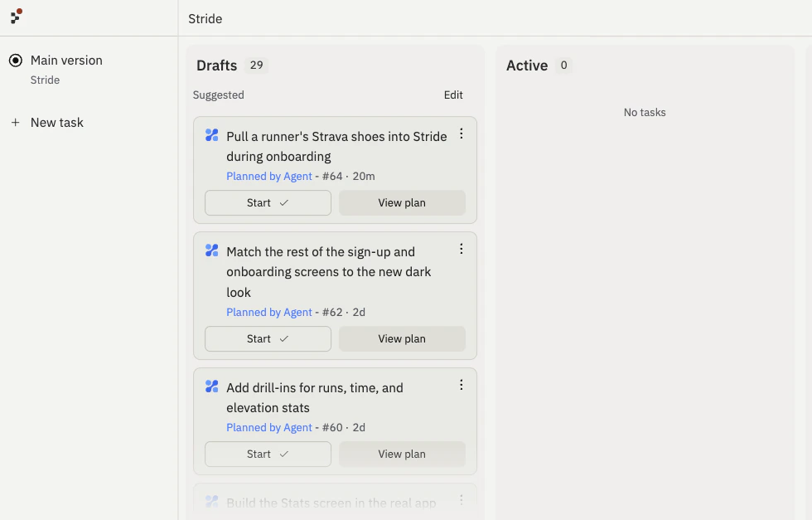The width and height of the screenshot is (812, 520).
Task: Click Planned by Agent on task #64
Action: pos(269,177)
